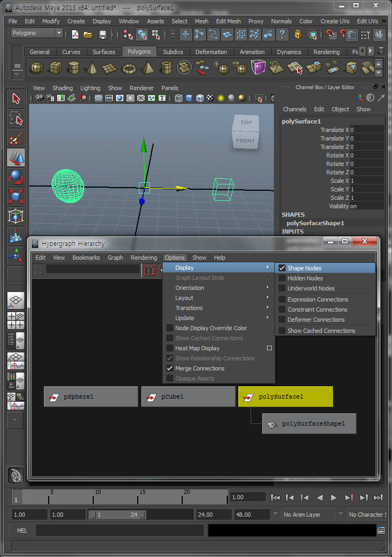Select the pSphere1 node
The width and height of the screenshot is (392, 557).
coord(91,396)
